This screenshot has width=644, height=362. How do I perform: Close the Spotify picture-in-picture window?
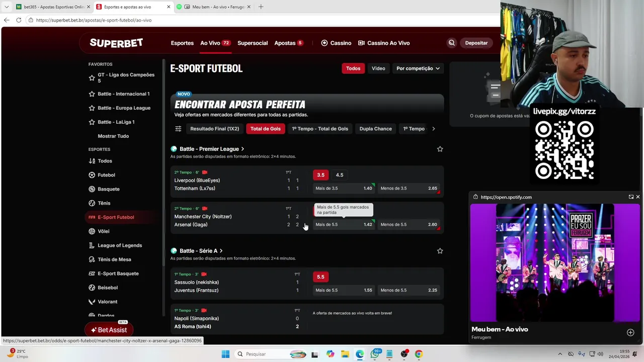point(637,197)
